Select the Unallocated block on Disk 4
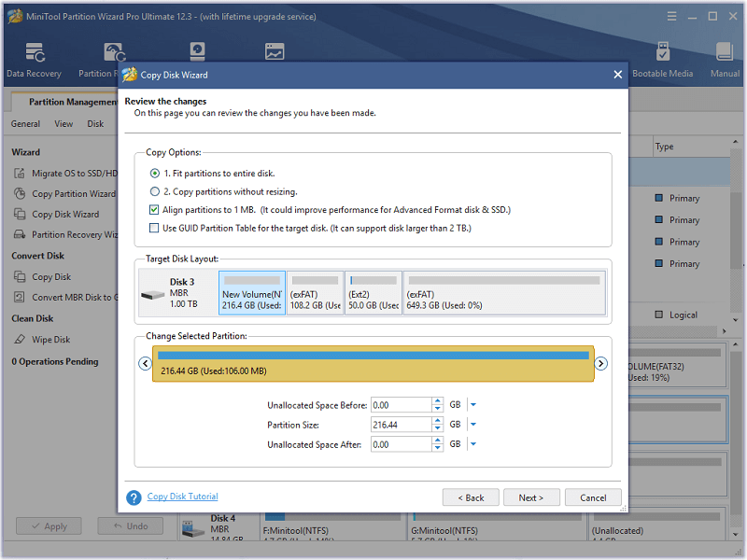747x560 pixels. tap(656, 526)
